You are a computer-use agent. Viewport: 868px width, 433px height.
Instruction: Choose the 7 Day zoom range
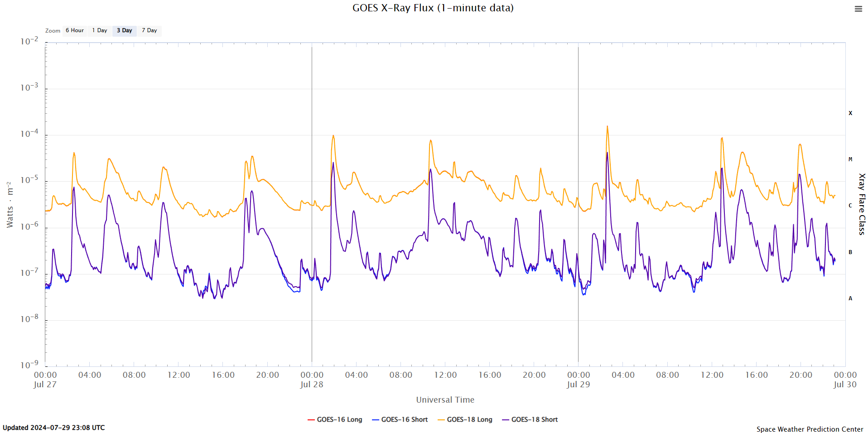(149, 31)
